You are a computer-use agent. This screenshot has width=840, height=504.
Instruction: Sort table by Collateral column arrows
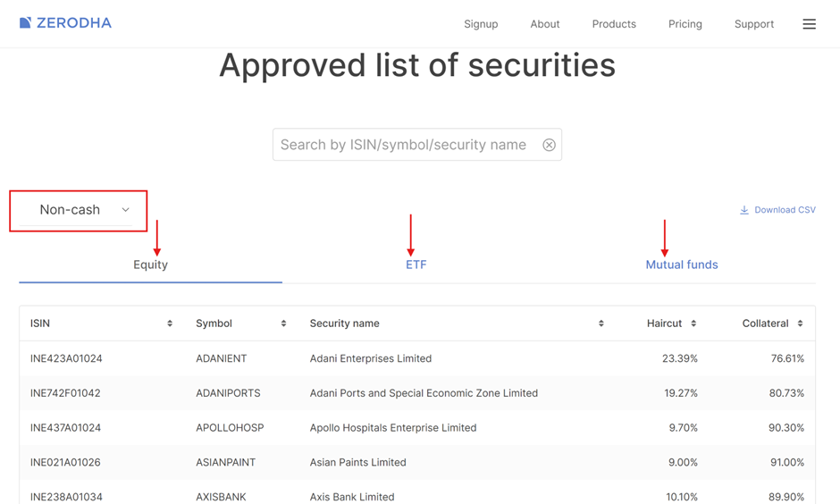coord(800,323)
